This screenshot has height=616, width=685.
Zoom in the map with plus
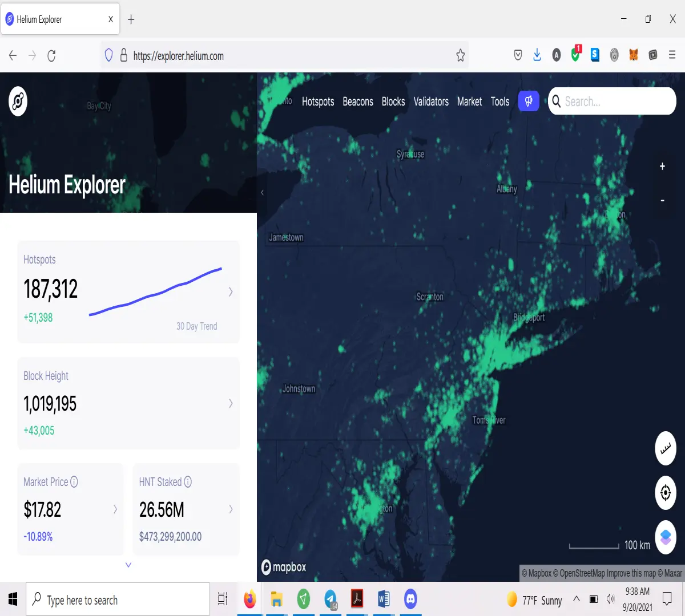pos(662,166)
